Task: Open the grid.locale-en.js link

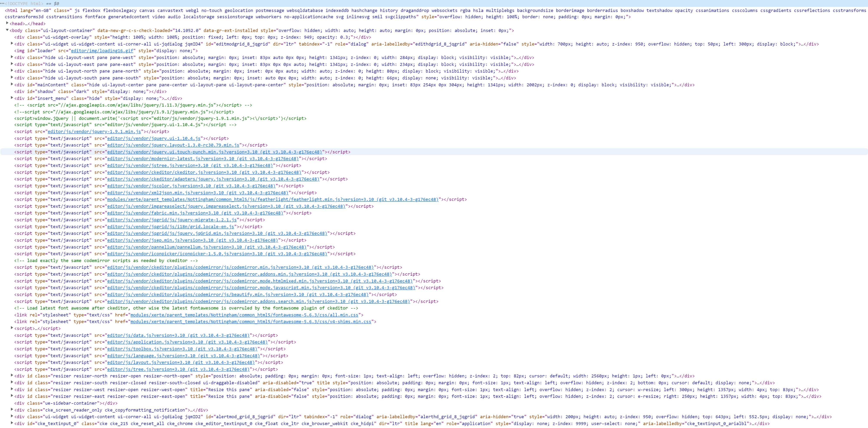Action: tap(171, 226)
